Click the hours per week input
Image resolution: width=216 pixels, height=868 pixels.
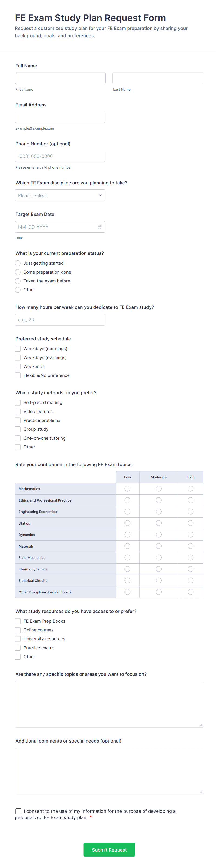point(60,320)
